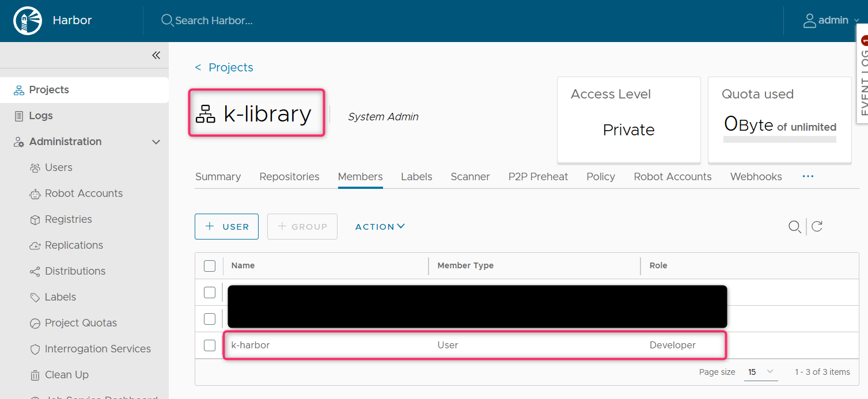This screenshot has width=868, height=399.
Task: Check the second member row checkbox
Action: point(210,319)
